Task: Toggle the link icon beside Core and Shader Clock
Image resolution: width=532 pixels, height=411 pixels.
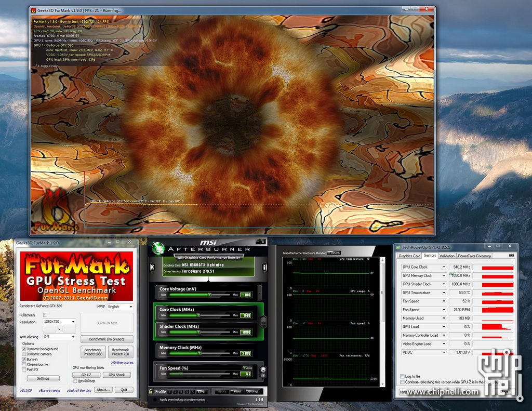Action: point(263,322)
